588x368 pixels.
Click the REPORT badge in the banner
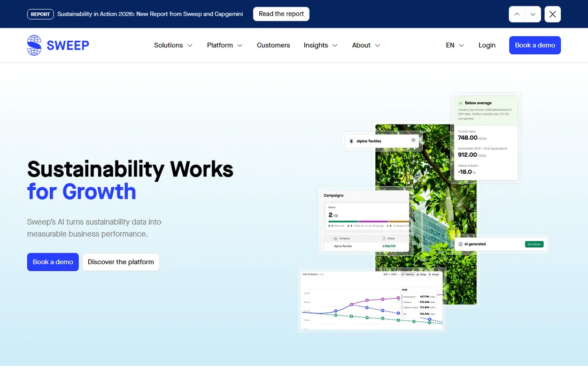[x=41, y=14]
